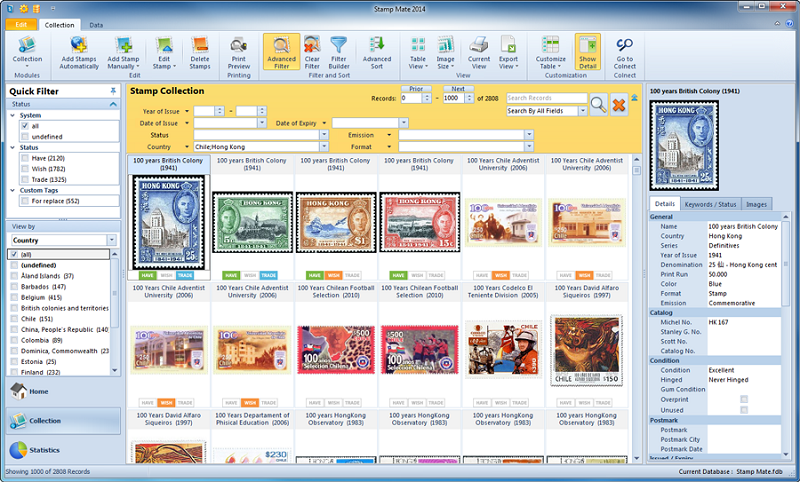Image resolution: width=800 pixels, height=482 pixels.
Task: Check the Chile (151) country checkbox
Action: click(x=14, y=319)
